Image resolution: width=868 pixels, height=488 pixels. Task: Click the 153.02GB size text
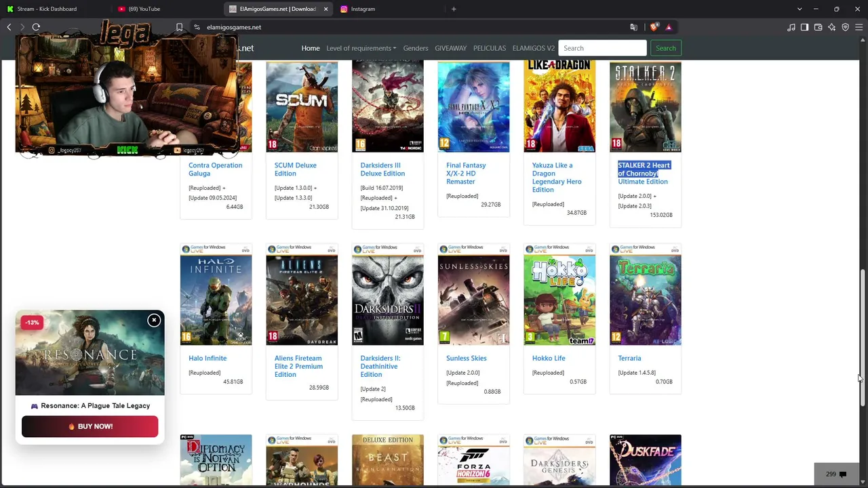click(661, 215)
